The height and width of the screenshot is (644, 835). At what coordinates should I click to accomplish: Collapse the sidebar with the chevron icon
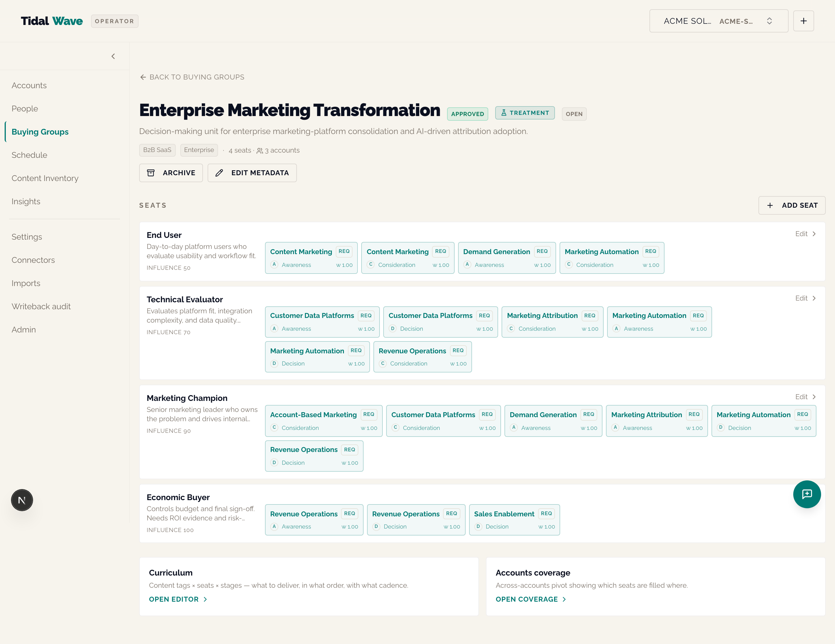coord(113,56)
